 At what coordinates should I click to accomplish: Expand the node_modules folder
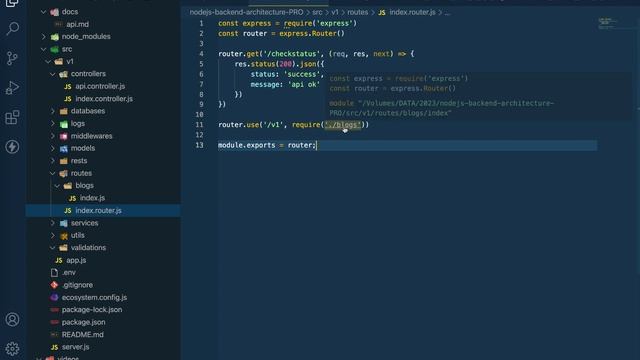(44, 36)
